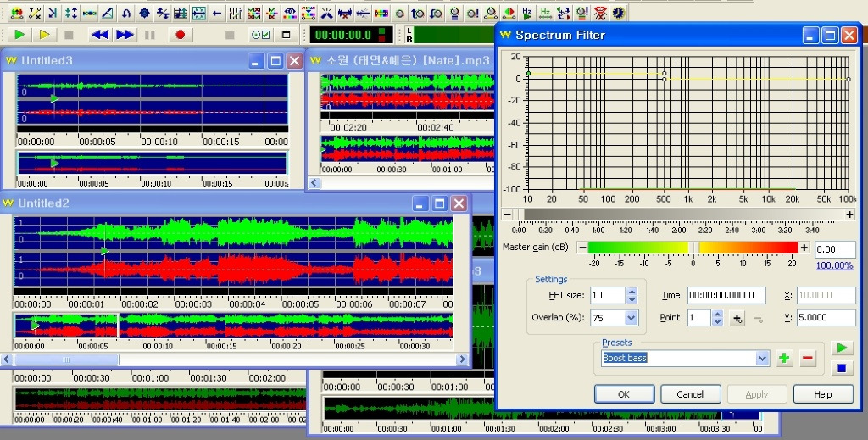Open Help from Spectrum Filter dialog
This screenshot has height=440, width=868.
point(823,394)
